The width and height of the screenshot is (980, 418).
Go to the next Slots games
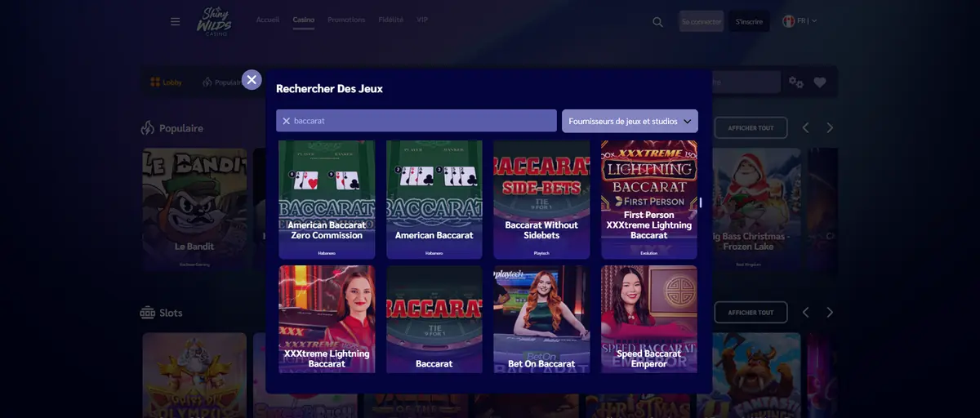(x=830, y=313)
